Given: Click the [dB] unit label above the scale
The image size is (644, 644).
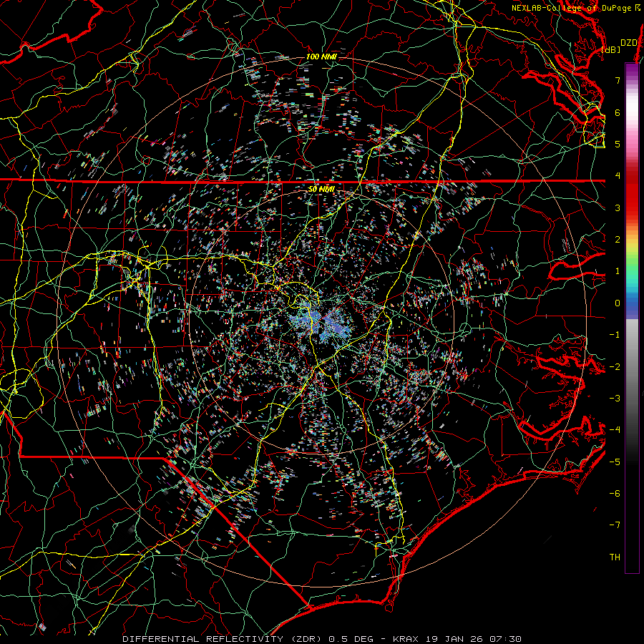Looking at the screenshot, I should [611, 49].
